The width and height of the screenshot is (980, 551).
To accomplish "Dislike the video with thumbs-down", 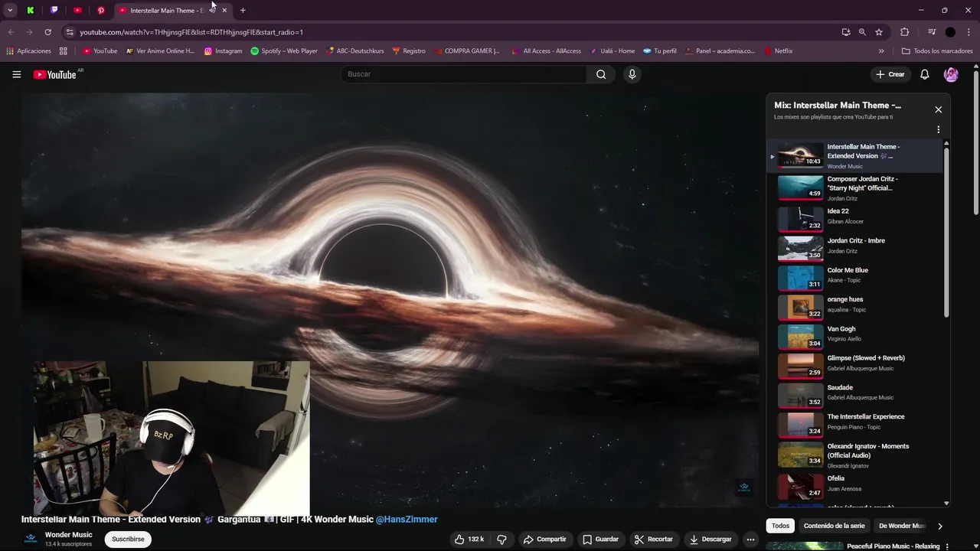I will pyautogui.click(x=502, y=540).
